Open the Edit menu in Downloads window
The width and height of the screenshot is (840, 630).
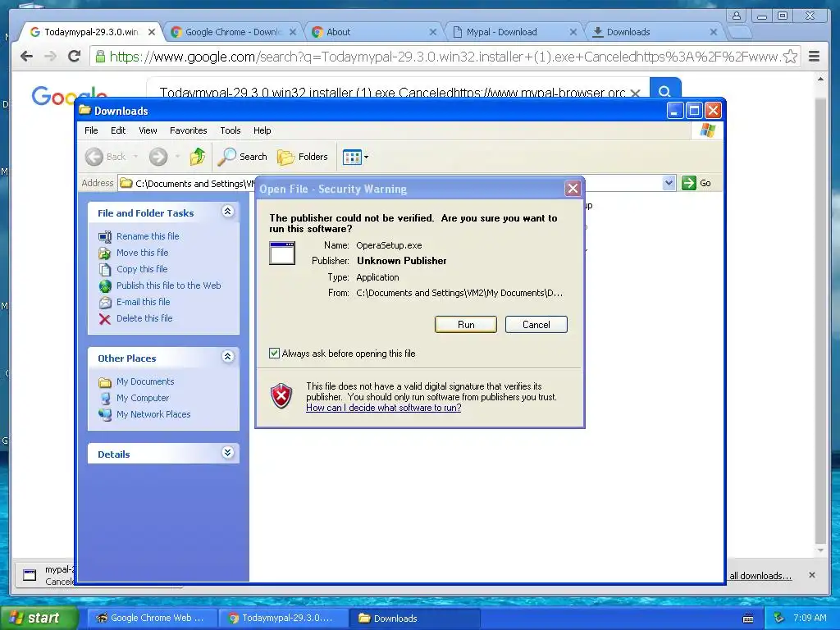click(x=118, y=130)
